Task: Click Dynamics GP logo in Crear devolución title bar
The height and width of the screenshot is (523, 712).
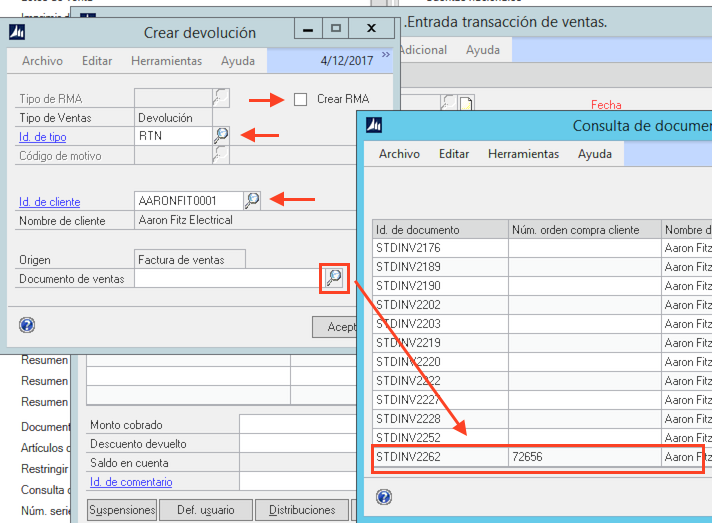Action: coord(17,32)
